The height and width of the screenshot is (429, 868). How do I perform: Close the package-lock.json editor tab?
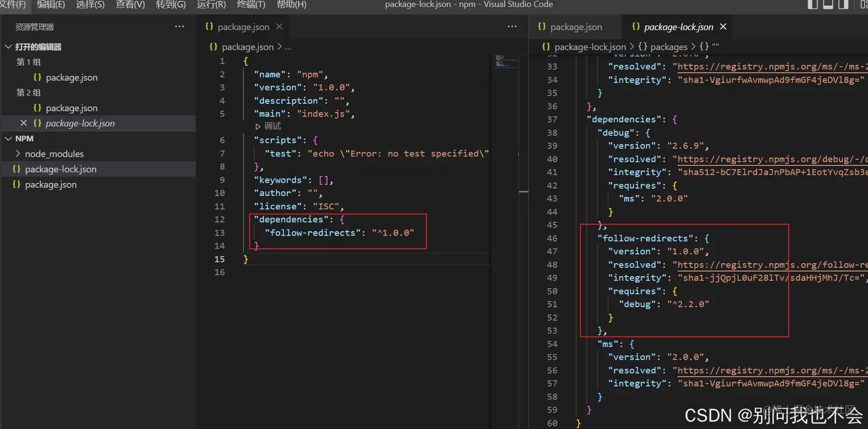[723, 27]
